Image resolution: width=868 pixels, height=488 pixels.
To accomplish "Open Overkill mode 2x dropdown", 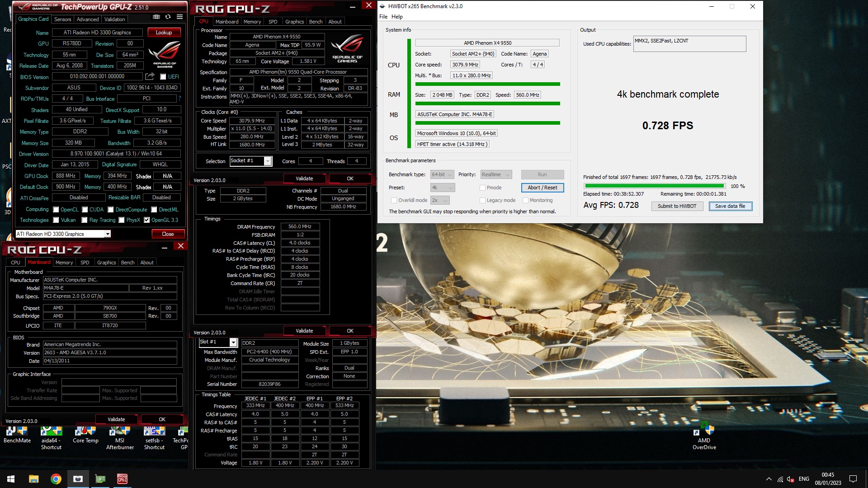I will pyautogui.click(x=440, y=200).
